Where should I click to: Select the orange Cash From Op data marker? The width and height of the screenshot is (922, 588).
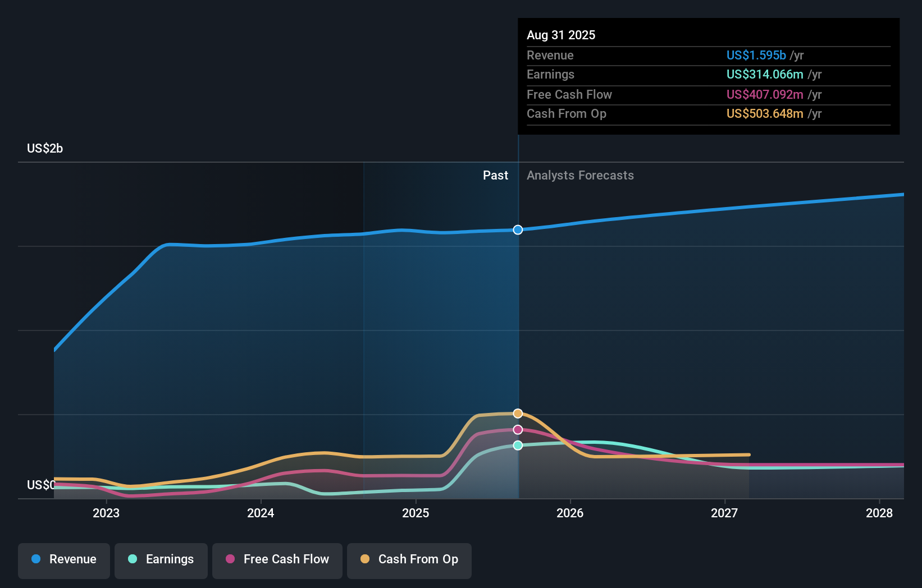(x=517, y=413)
